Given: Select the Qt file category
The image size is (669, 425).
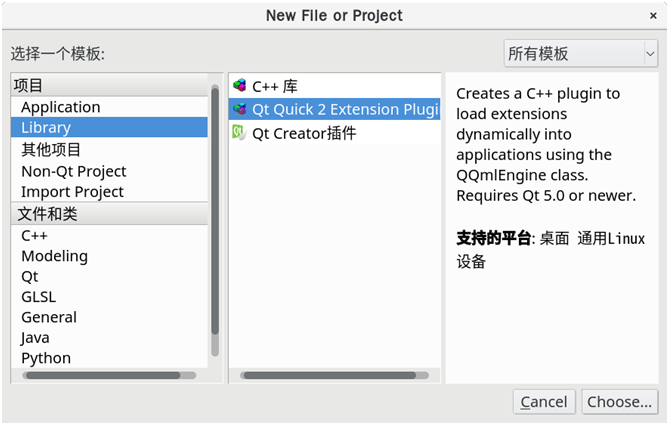Looking at the screenshot, I should tap(30, 276).
